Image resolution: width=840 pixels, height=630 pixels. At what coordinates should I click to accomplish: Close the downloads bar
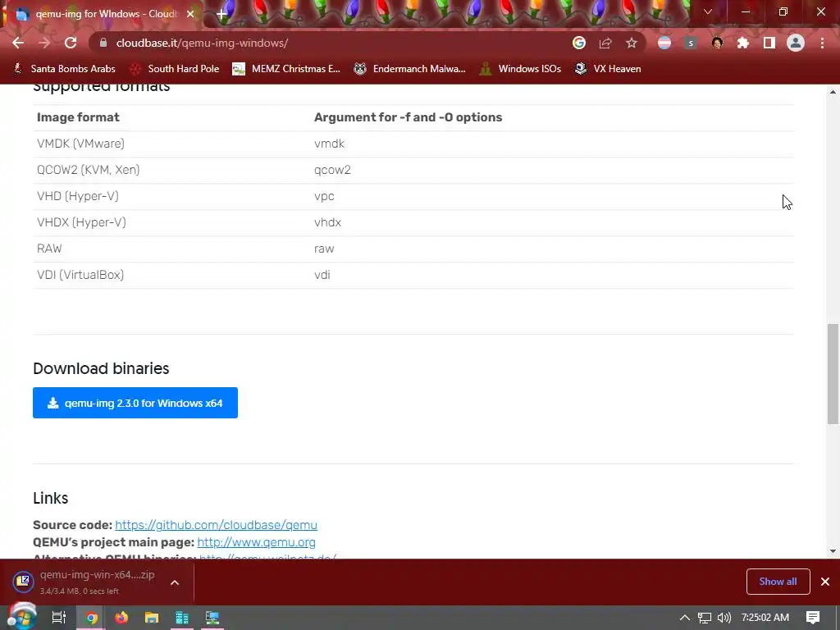(x=825, y=582)
